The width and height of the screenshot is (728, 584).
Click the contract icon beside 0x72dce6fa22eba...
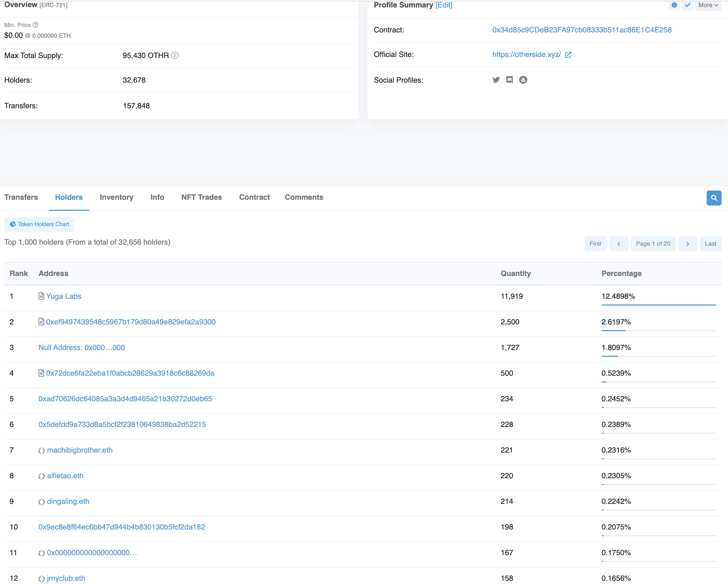point(41,373)
